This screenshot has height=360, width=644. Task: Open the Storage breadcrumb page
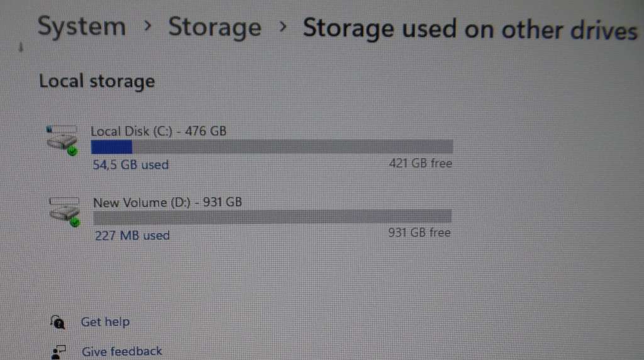click(x=214, y=27)
